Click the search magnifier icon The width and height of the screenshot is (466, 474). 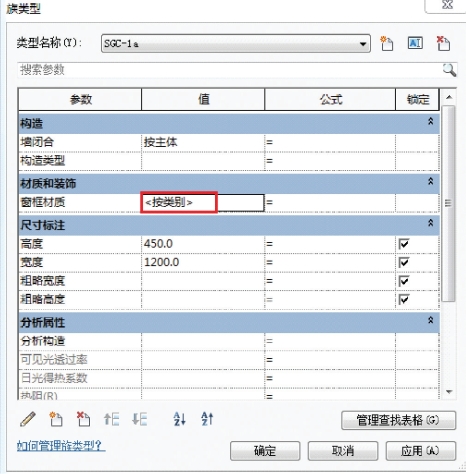click(x=449, y=70)
